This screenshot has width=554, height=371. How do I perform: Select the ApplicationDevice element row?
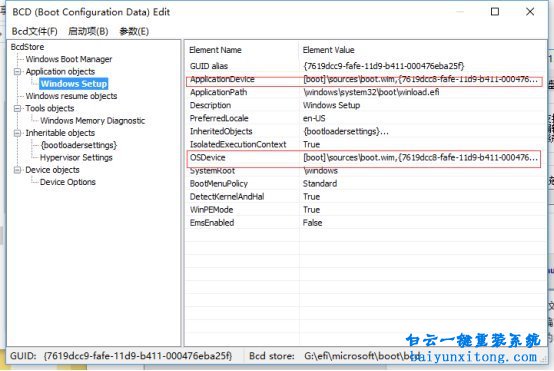pyautogui.click(x=365, y=79)
